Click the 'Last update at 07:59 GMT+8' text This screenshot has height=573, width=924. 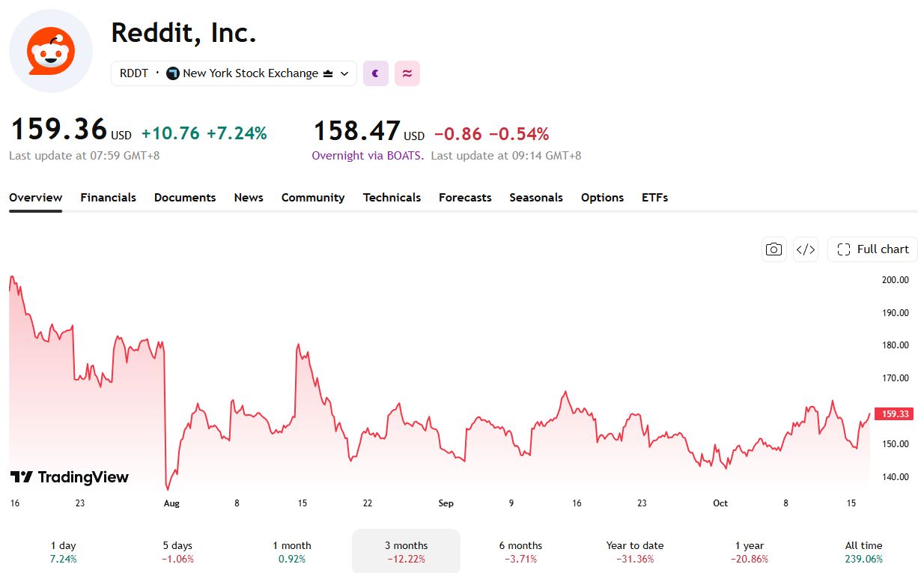[x=84, y=156]
